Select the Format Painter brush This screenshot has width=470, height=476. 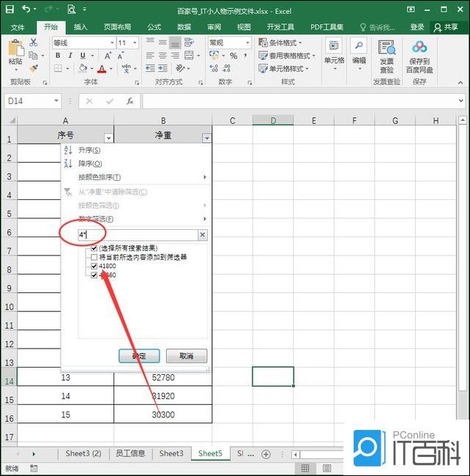click(x=34, y=68)
